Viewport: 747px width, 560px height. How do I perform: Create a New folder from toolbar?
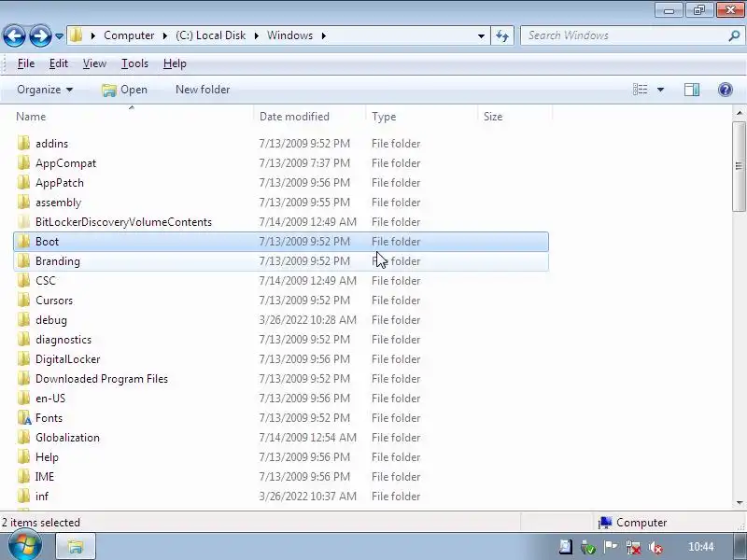click(203, 90)
